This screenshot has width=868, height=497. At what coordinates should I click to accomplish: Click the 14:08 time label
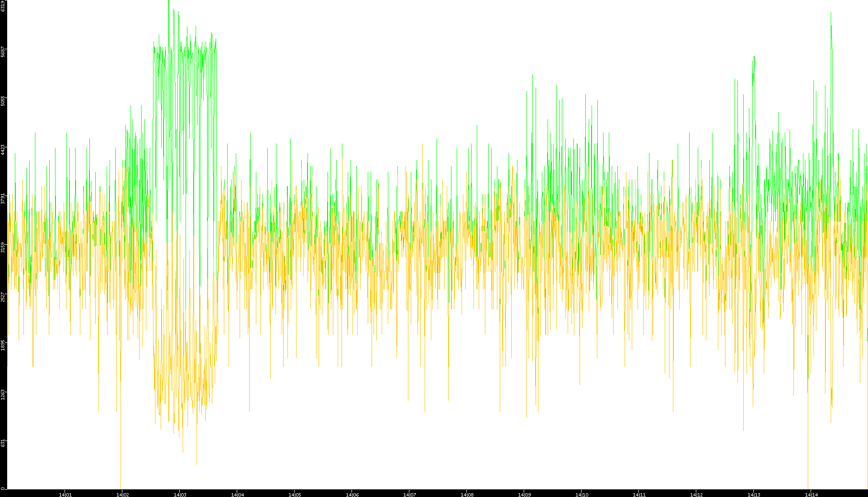(x=467, y=494)
